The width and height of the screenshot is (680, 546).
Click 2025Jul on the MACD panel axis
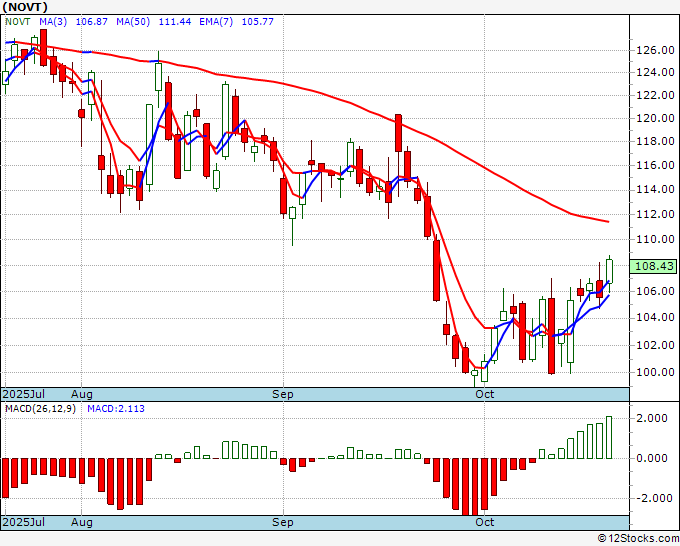(24, 522)
